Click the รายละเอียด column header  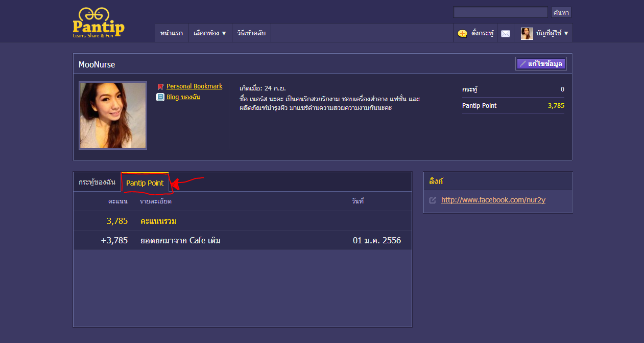coord(155,201)
